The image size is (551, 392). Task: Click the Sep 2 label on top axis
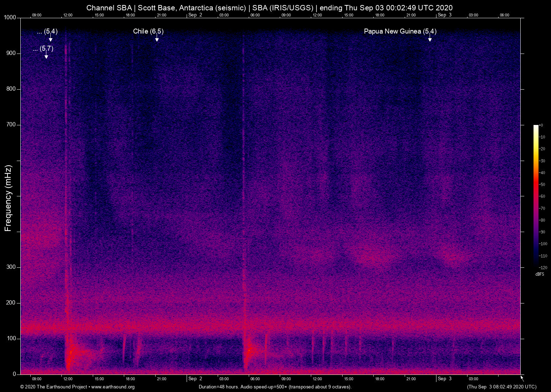196,15
